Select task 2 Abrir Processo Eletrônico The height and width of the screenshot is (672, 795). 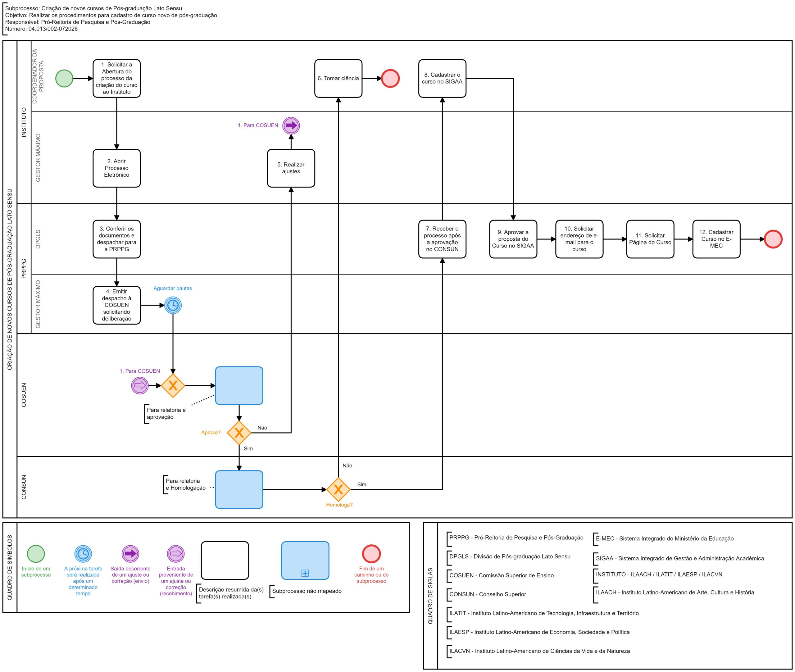point(116,168)
